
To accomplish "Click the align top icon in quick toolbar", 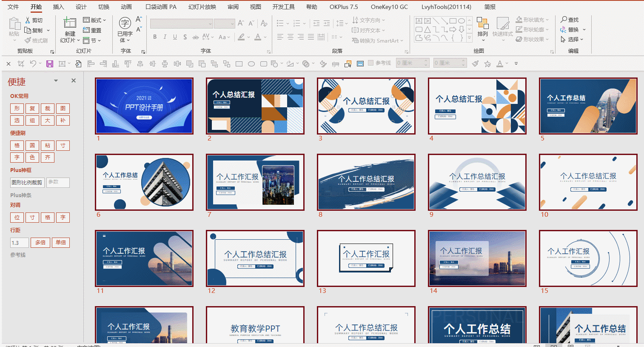I will coord(128,64).
